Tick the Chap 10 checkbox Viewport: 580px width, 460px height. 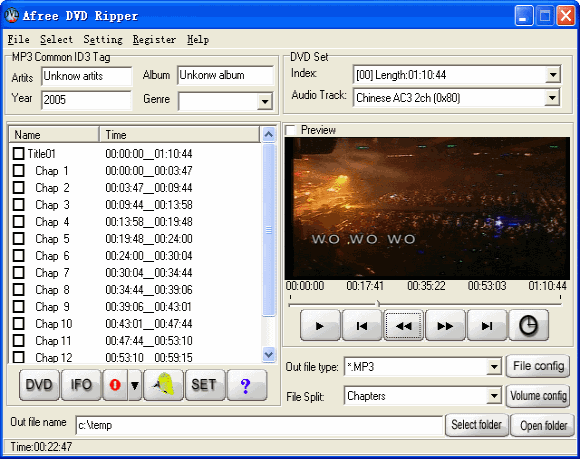(x=18, y=324)
